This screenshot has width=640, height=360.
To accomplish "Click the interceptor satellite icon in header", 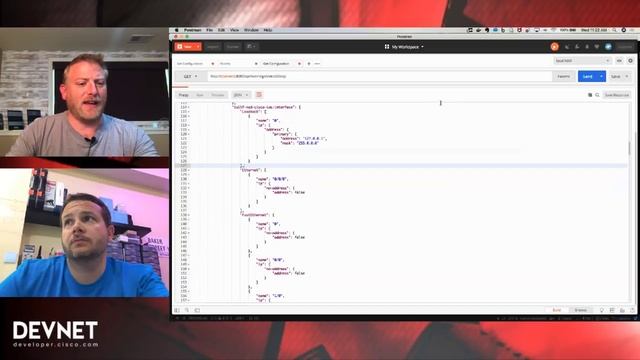I will point(567,47).
